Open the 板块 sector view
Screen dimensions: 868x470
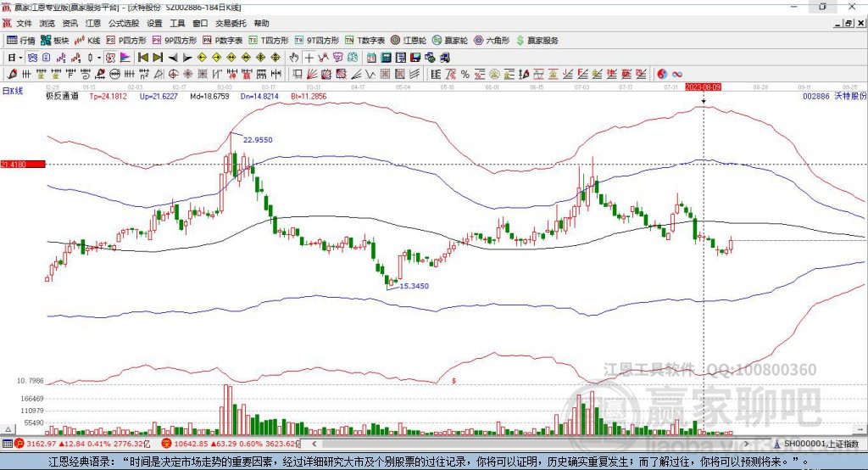pyautogui.click(x=55, y=41)
